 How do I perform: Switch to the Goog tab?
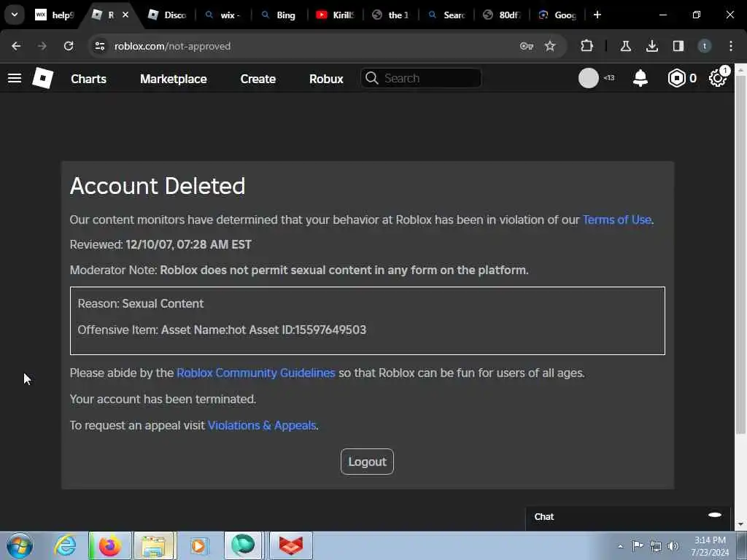(557, 15)
